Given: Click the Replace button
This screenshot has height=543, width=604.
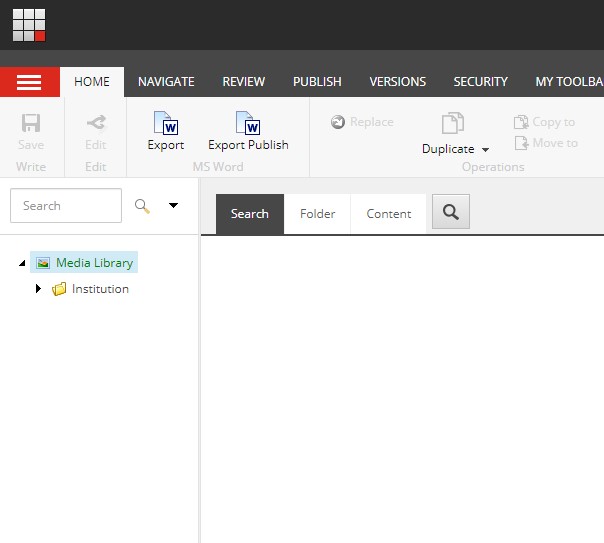Looking at the screenshot, I should click(x=362, y=122).
